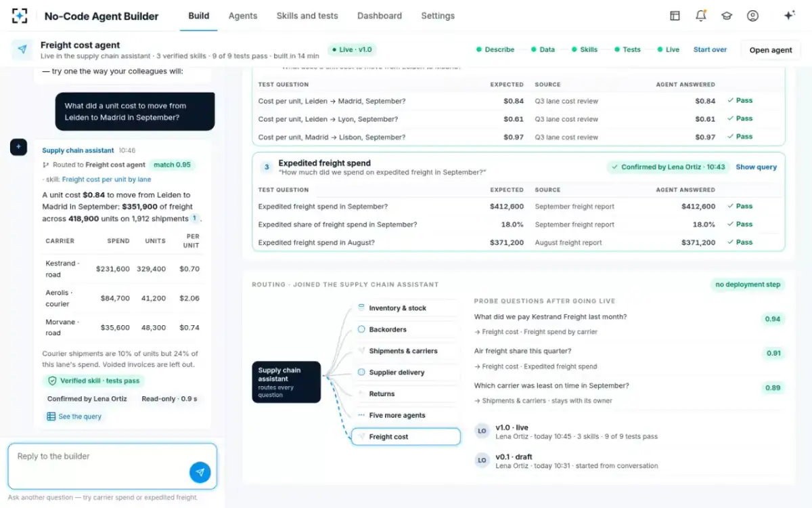Click the 0.89 probe score badge
Screen dimensions: 812x508
pyautogui.click(x=772, y=388)
